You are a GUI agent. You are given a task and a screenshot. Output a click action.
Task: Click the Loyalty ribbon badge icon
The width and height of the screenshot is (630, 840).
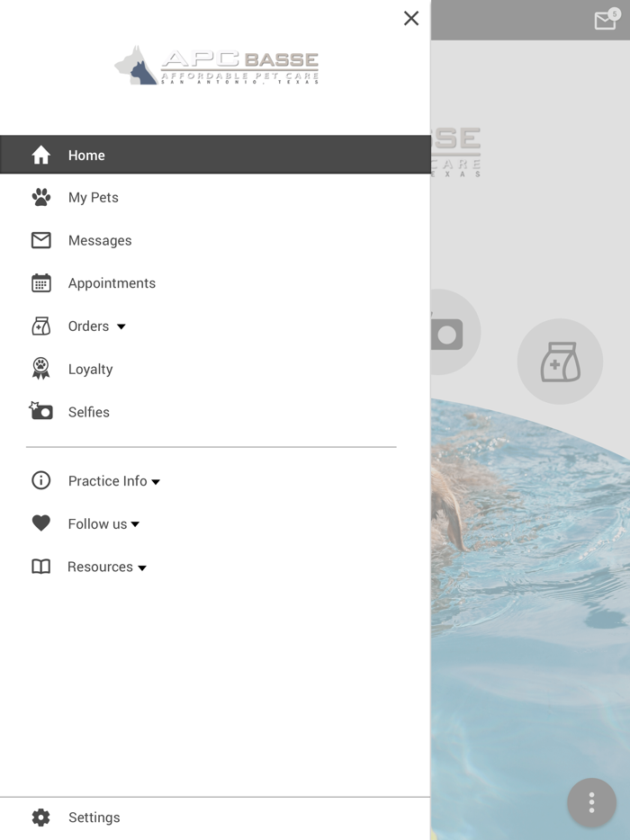click(40, 369)
